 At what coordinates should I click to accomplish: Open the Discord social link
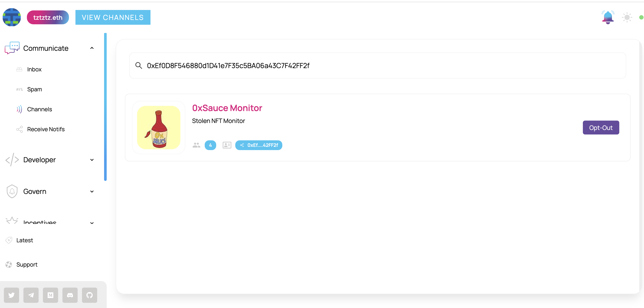[70, 295]
